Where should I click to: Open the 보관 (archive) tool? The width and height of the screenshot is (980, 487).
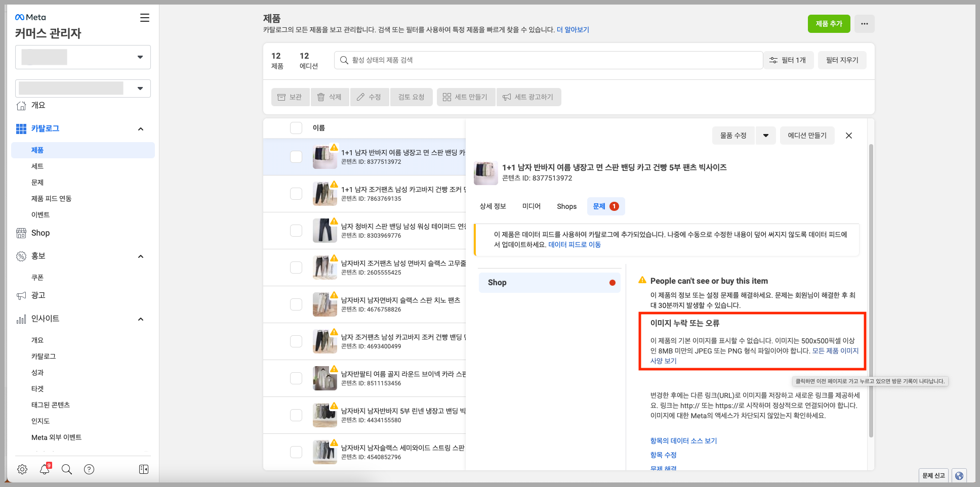(290, 97)
